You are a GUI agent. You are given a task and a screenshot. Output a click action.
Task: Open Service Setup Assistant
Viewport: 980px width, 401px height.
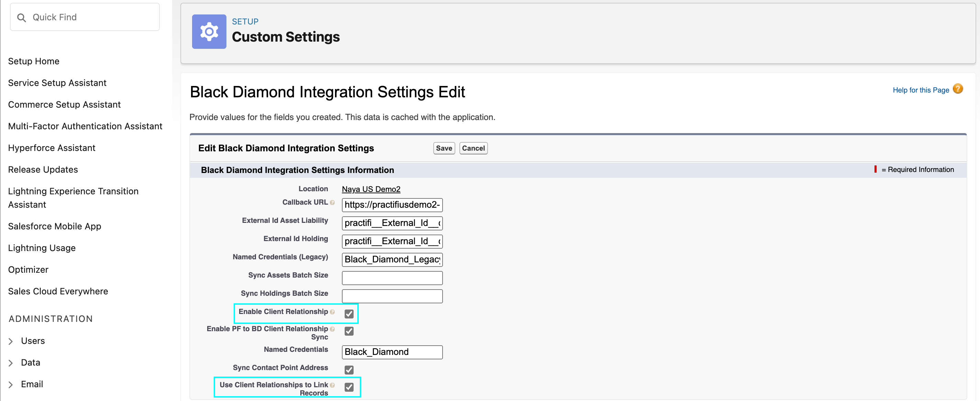click(57, 83)
